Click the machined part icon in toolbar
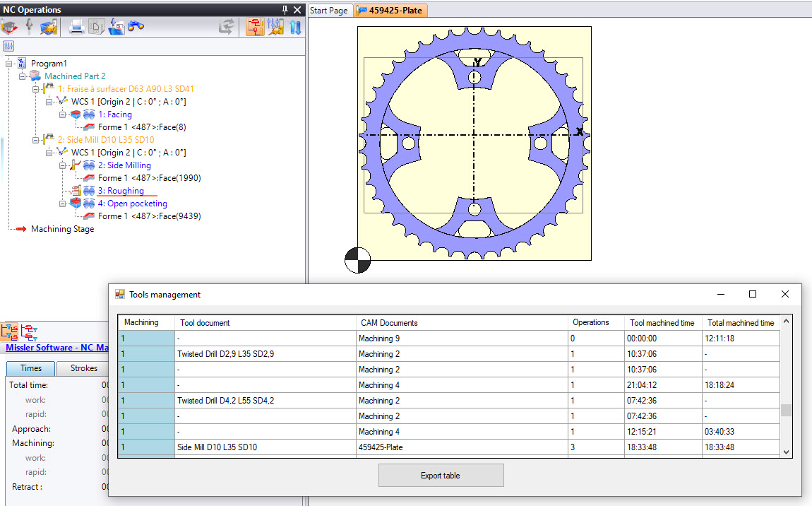 click(x=10, y=28)
